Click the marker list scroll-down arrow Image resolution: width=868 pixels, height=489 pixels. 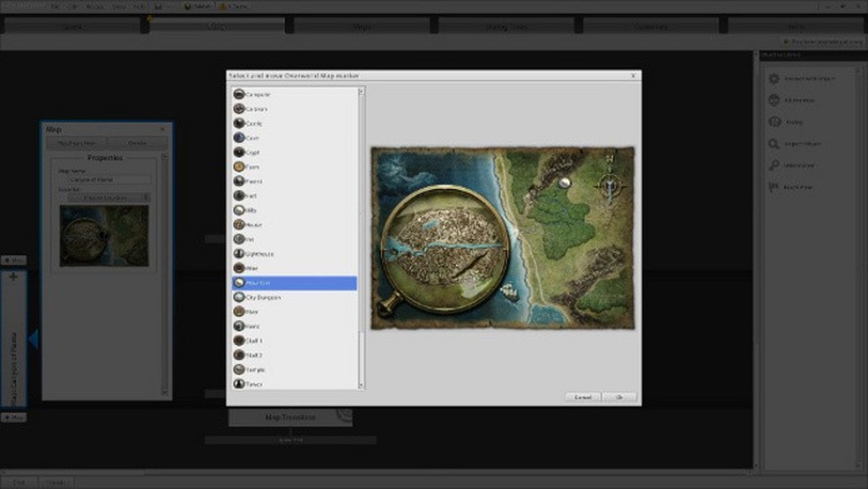tap(362, 385)
